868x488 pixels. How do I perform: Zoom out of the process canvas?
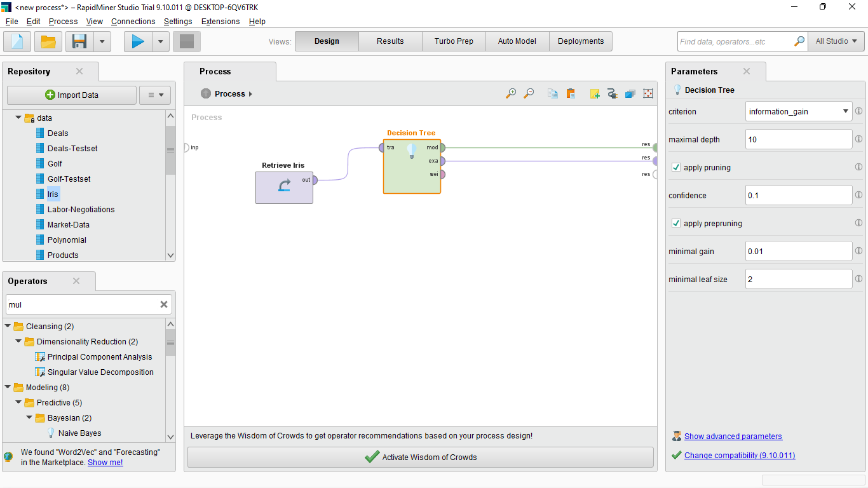(529, 93)
